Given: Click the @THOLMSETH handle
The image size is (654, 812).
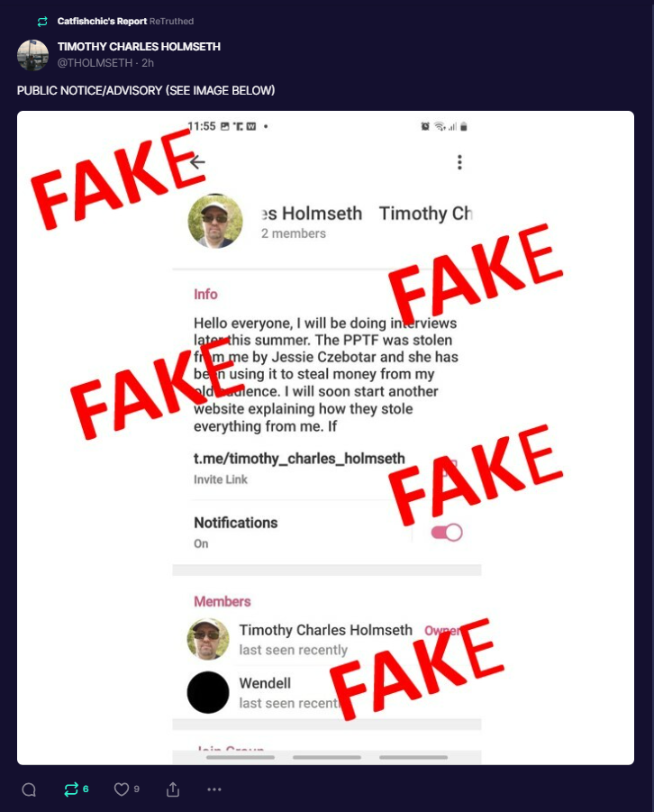Looking at the screenshot, I should [95, 63].
